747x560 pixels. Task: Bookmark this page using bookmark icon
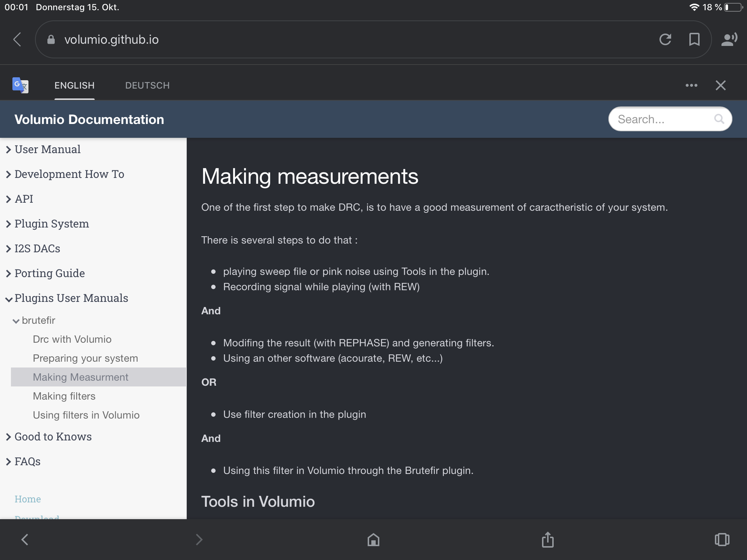point(694,39)
